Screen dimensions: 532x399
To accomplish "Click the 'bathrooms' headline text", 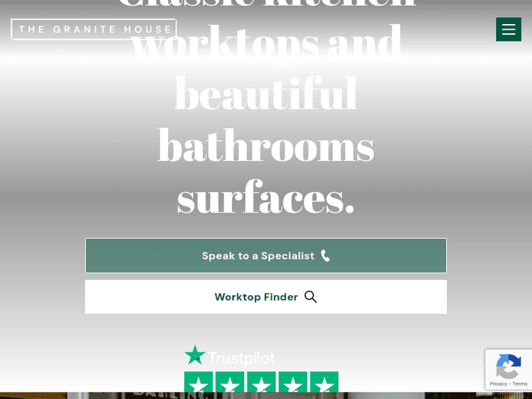I will [266, 147].
